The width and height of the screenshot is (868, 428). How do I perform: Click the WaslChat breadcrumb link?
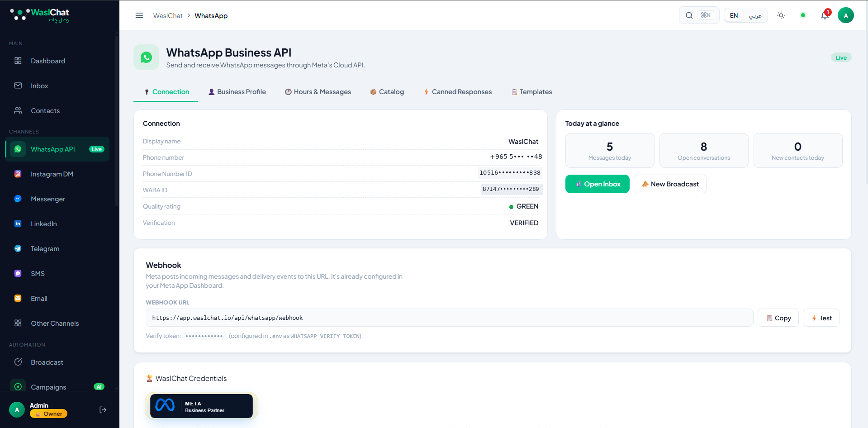[168, 16]
